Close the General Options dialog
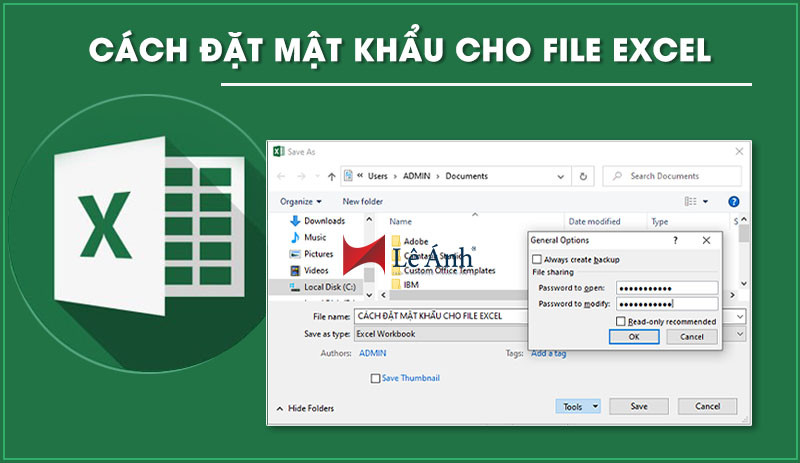Image resolution: width=800 pixels, height=463 pixels. point(706,240)
